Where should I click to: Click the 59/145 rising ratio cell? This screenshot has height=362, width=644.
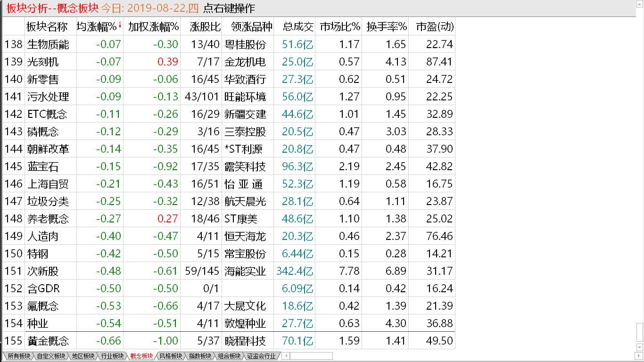click(x=202, y=271)
